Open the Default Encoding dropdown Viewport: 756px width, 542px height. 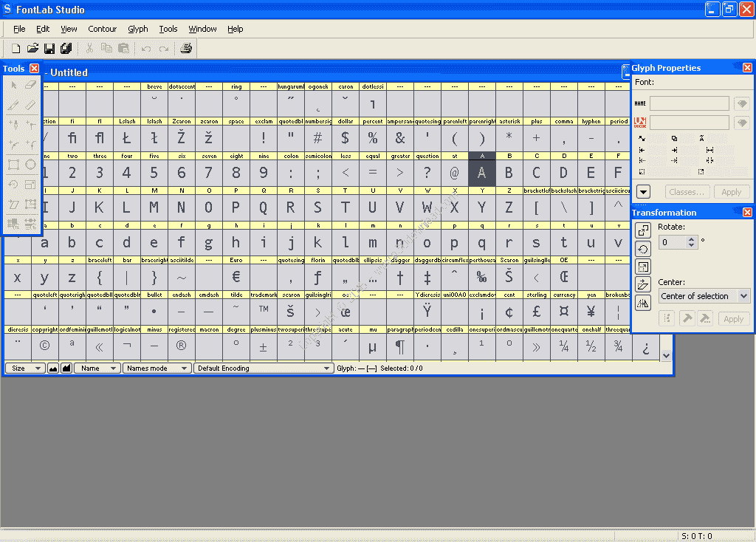click(x=264, y=368)
